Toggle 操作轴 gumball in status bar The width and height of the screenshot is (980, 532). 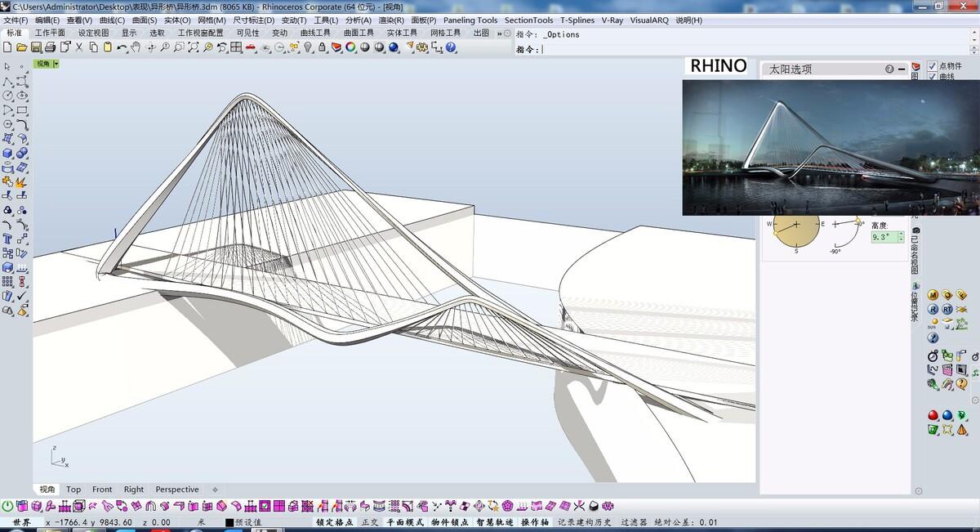(x=535, y=522)
